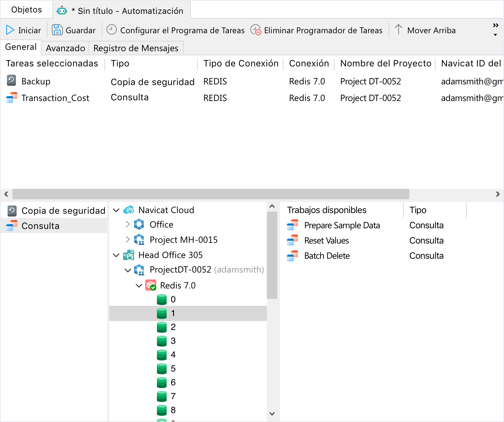
Task: Click the Redis 7.0 connection icon
Action: [x=151, y=285]
